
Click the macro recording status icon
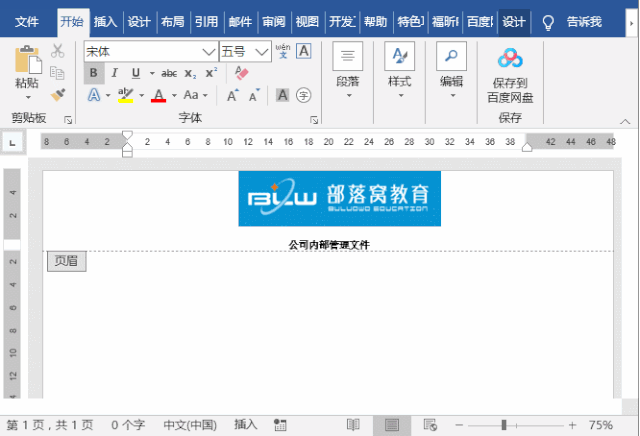point(280,425)
